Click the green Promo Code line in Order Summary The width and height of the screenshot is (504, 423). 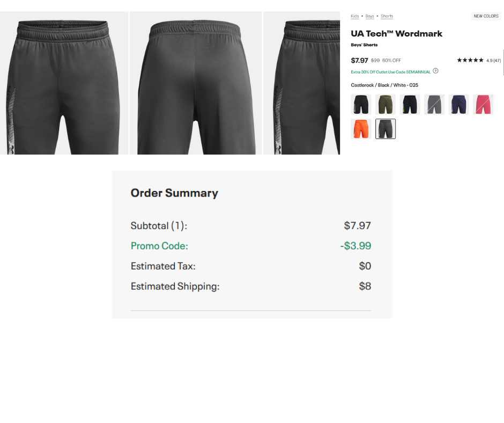pos(160,246)
